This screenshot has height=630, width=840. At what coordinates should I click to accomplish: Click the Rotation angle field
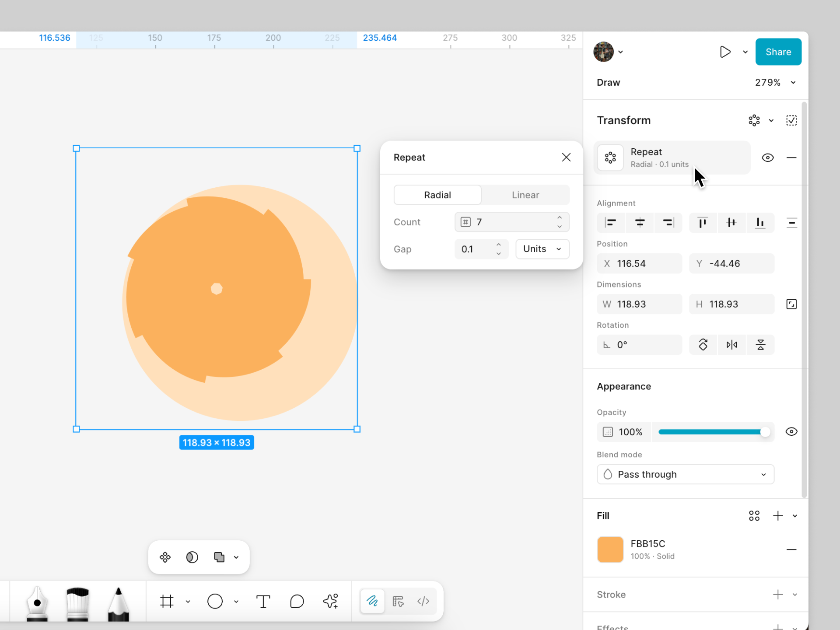(639, 345)
